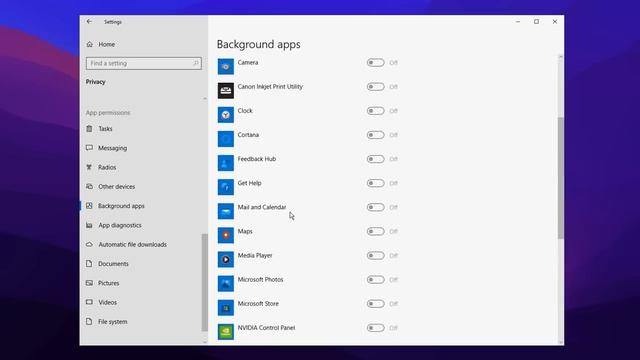
Task: Click the App diagnostics chart icon
Action: point(89,225)
